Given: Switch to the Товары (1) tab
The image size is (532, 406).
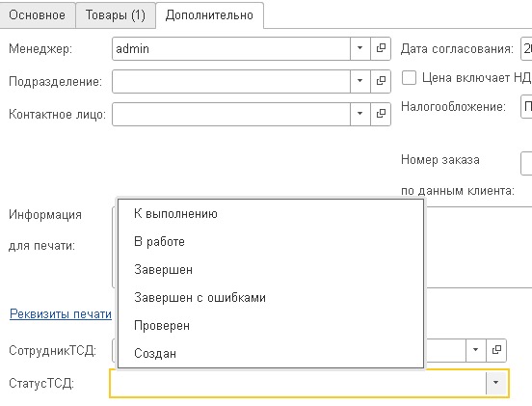Looking at the screenshot, I should pos(116,15).
